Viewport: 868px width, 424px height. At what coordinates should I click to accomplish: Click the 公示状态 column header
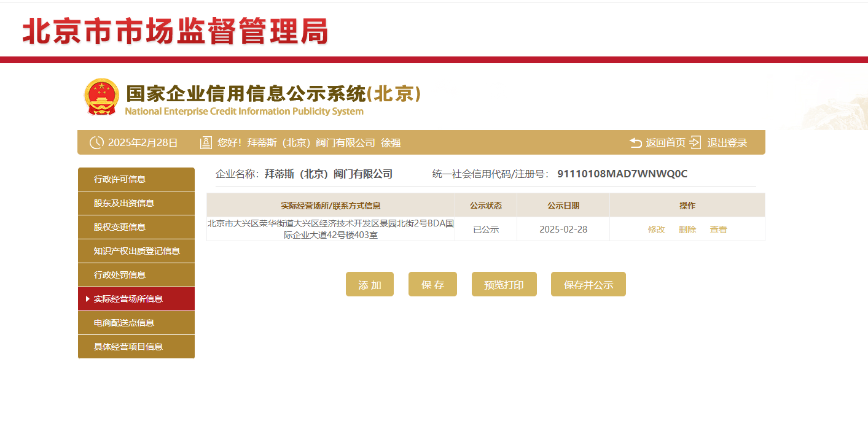pyautogui.click(x=486, y=206)
